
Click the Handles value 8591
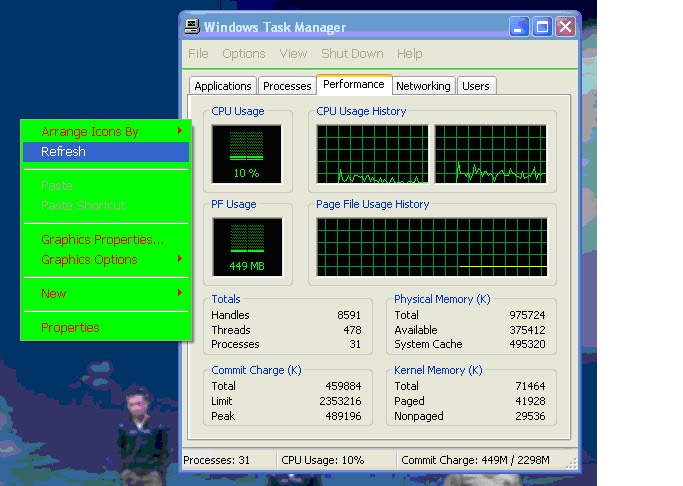[x=349, y=315]
